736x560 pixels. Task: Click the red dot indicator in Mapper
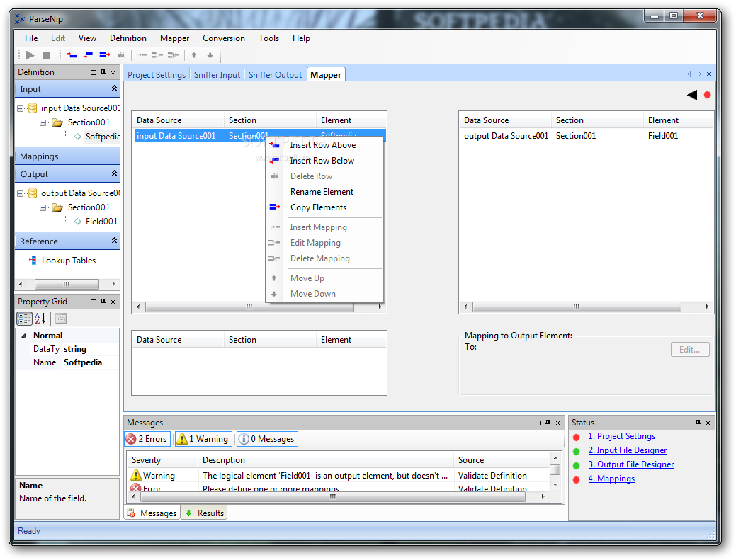(x=708, y=95)
